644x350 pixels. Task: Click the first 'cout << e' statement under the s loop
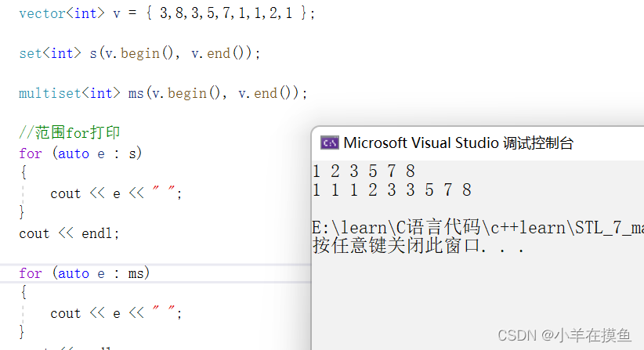116,193
